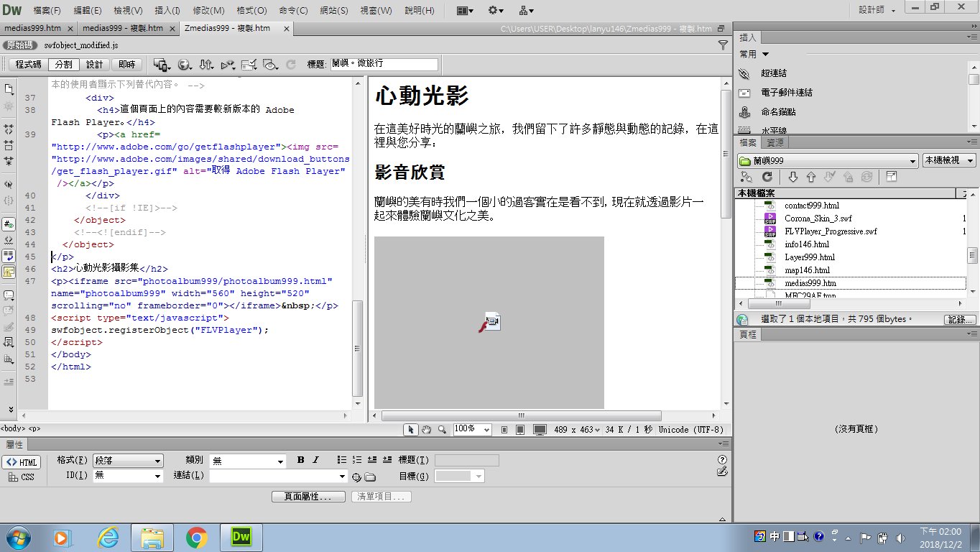
Task: Open the file management arrows icon
Action: click(206, 65)
